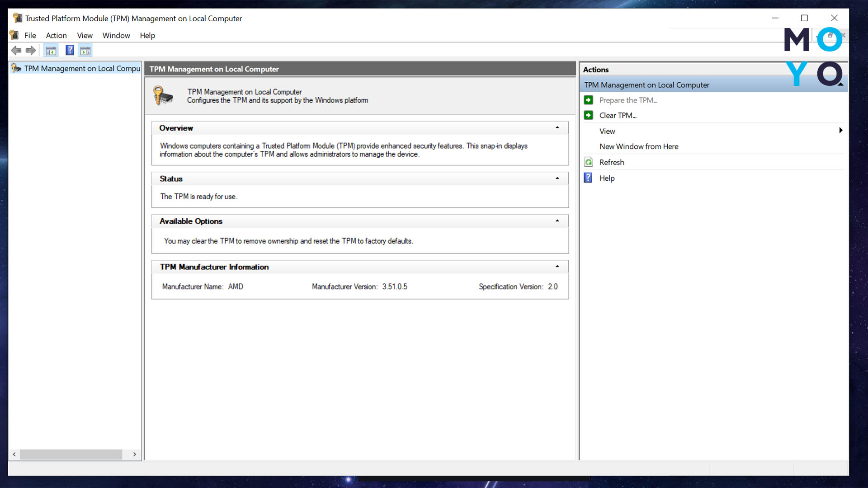Open the Window menu
Screen dimensions: 868x488
click(116, 35)
